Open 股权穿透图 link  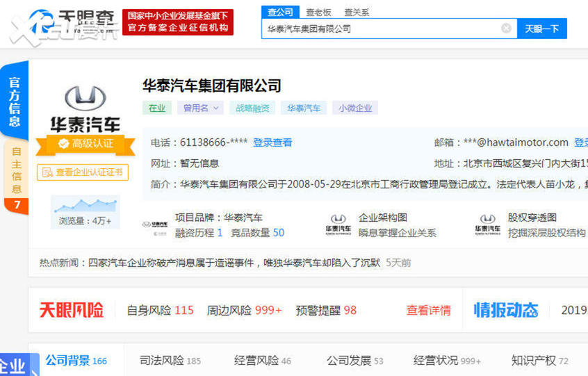[x=532, y=218]
